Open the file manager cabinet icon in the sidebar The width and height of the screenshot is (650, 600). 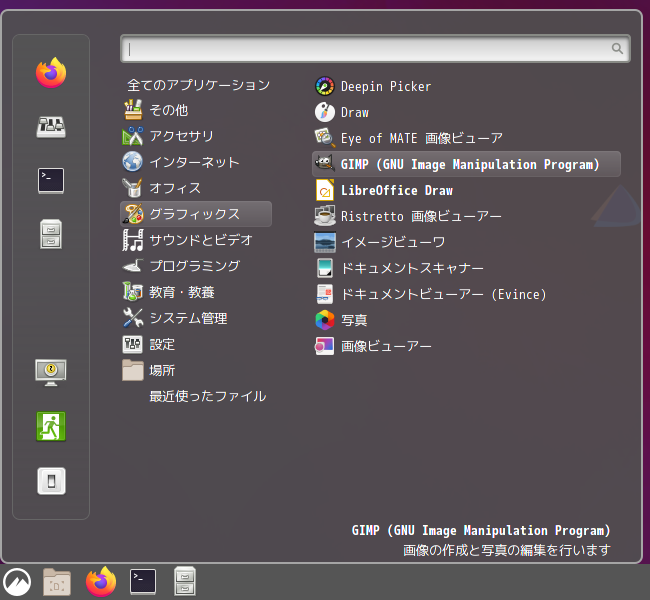coord(51,234)
